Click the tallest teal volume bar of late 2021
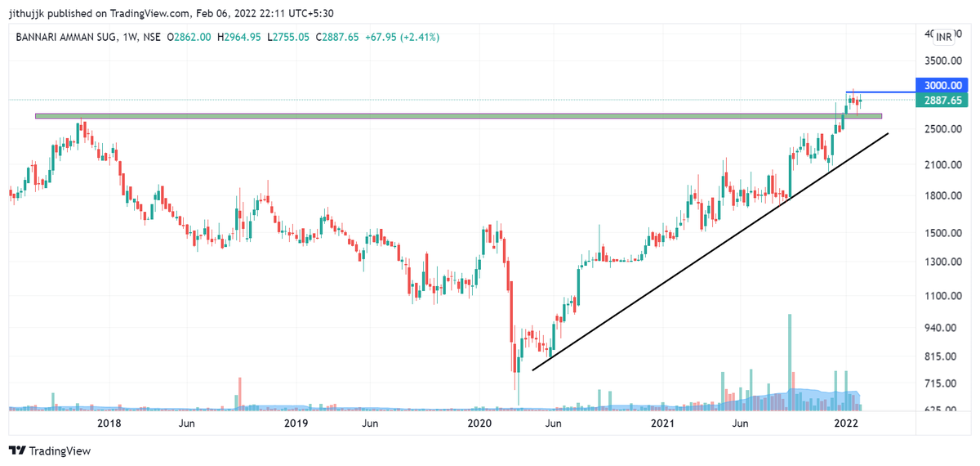 click(790, 361)
